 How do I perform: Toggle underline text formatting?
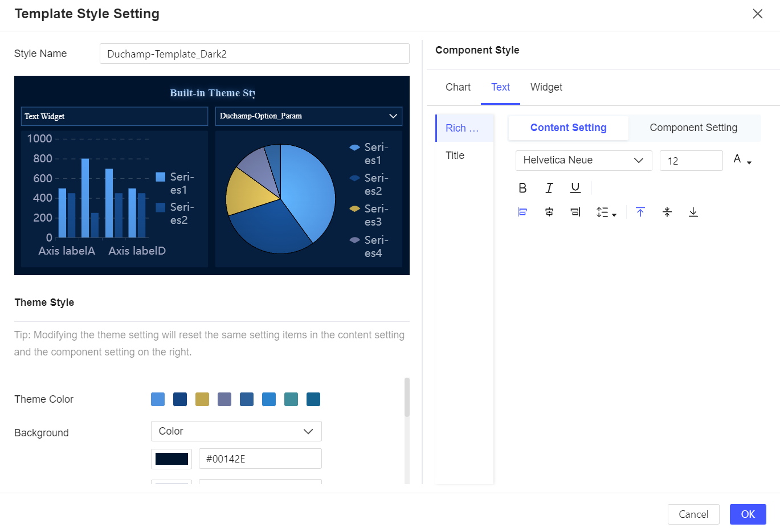(x=575, y=188)
